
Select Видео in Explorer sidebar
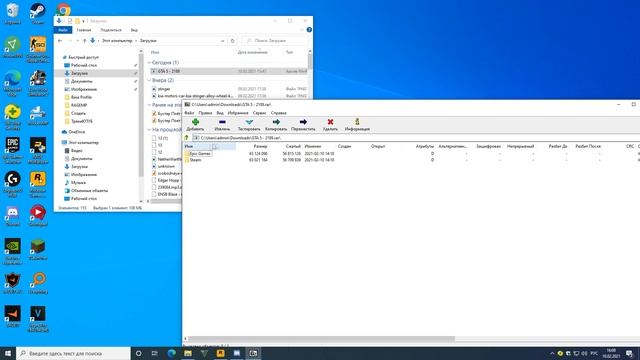pos(76,151)
